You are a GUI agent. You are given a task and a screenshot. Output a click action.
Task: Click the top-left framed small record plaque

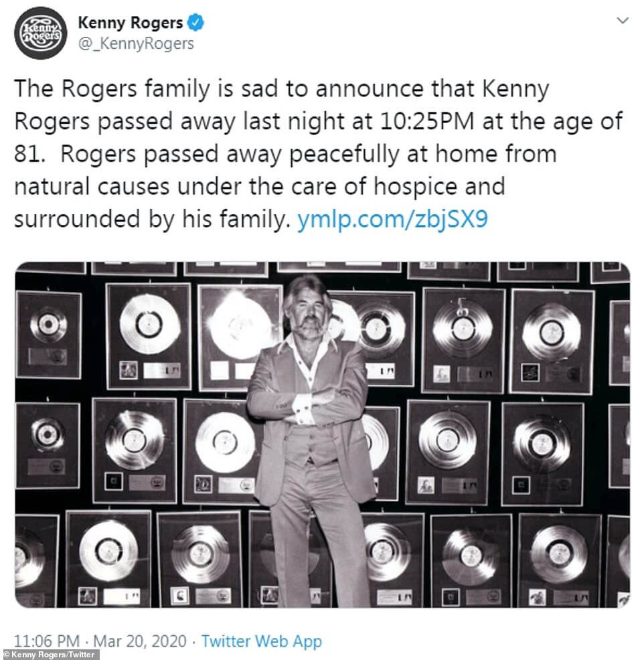pos(48,335)
